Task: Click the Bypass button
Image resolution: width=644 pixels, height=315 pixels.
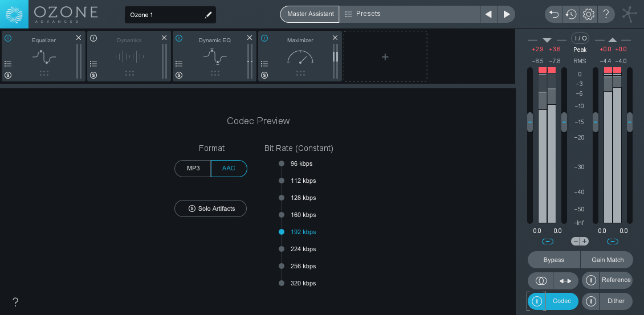Action: (553, 260)
